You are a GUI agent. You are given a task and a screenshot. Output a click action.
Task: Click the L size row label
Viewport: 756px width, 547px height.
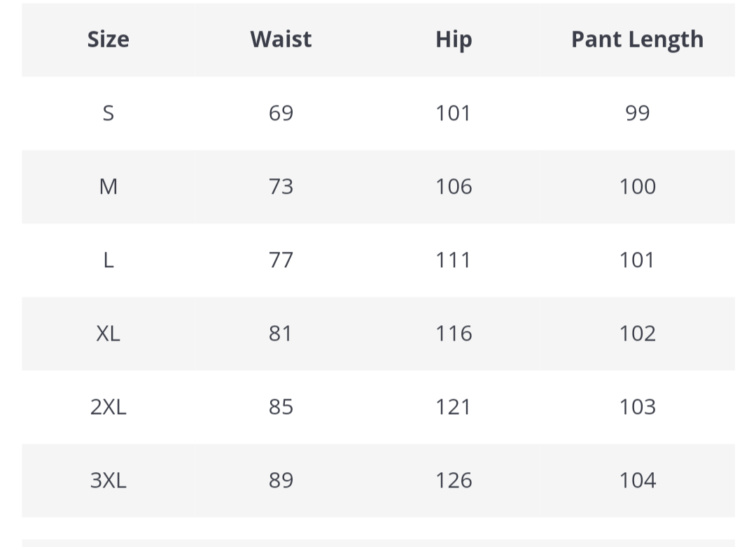[108, 260]
